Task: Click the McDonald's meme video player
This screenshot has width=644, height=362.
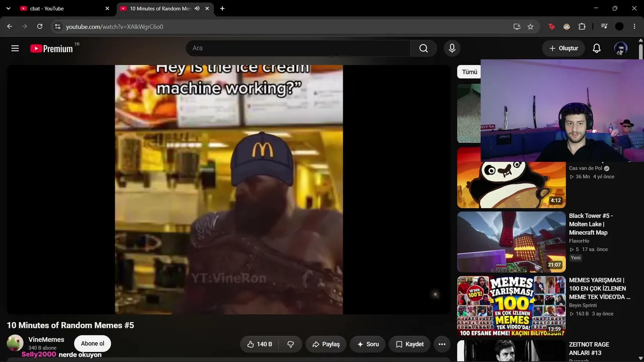Action: tap(229, 190)
